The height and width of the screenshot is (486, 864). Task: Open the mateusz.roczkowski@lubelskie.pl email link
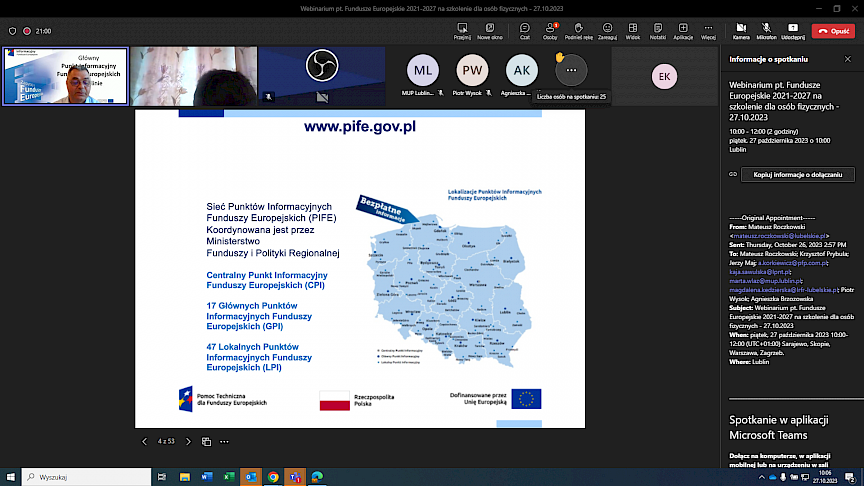(779, 236)
